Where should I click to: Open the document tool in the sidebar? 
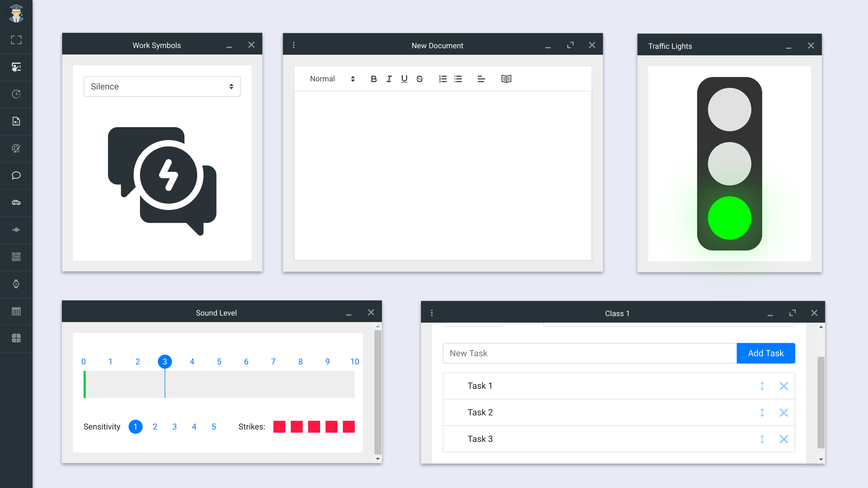coord(16,121)
